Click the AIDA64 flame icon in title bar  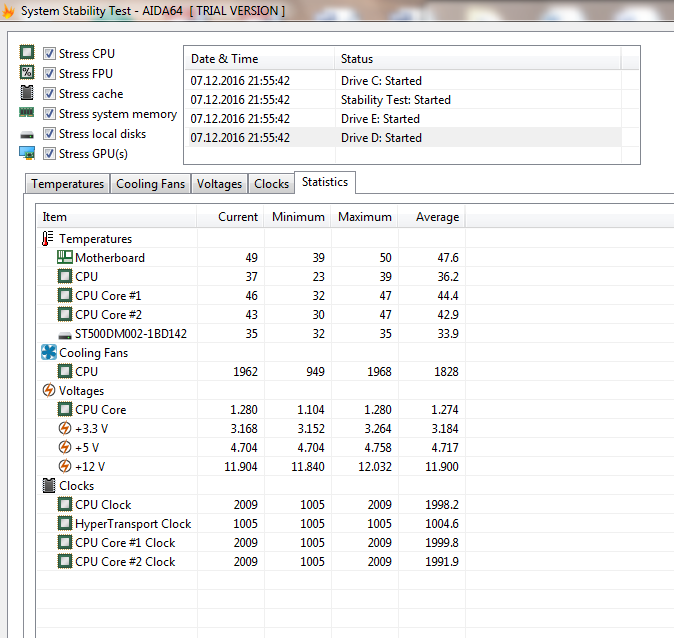pos(8,11)
